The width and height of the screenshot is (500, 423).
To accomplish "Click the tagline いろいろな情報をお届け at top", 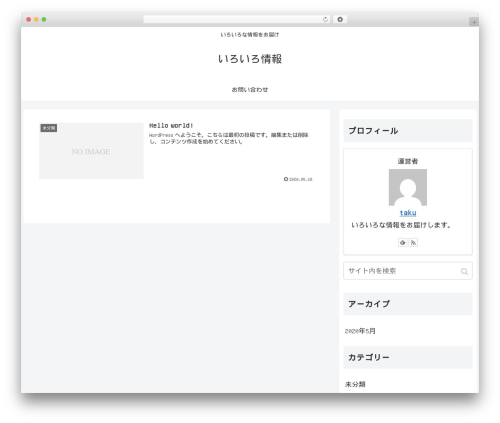I will [x=250, y=34].
